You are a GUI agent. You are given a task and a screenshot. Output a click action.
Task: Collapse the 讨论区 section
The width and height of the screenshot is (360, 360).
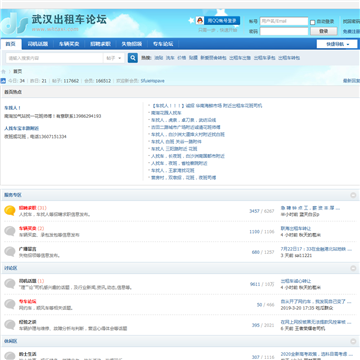(x=353, y=268)
